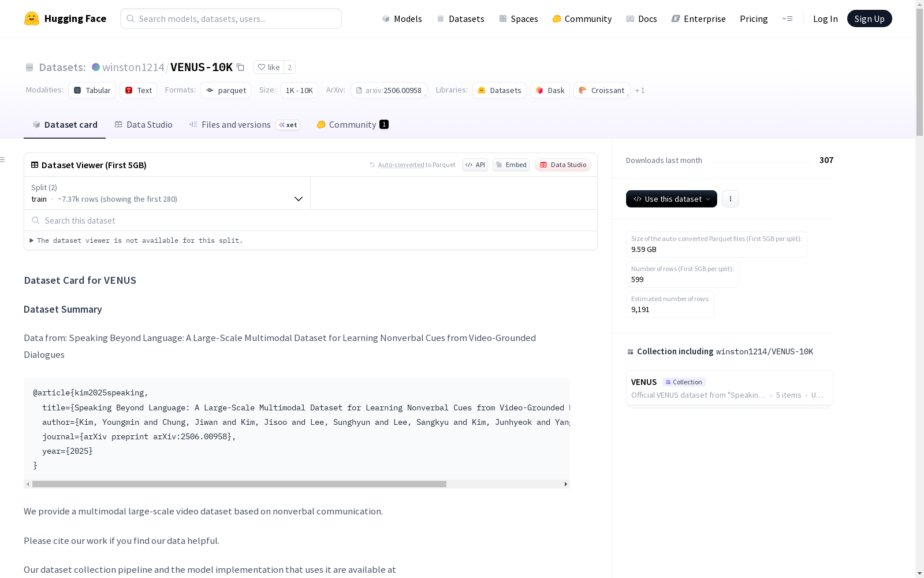Click the left arrow of the citation scrollbar
Viewport: 924px width, 578px height.
(28, 484)
